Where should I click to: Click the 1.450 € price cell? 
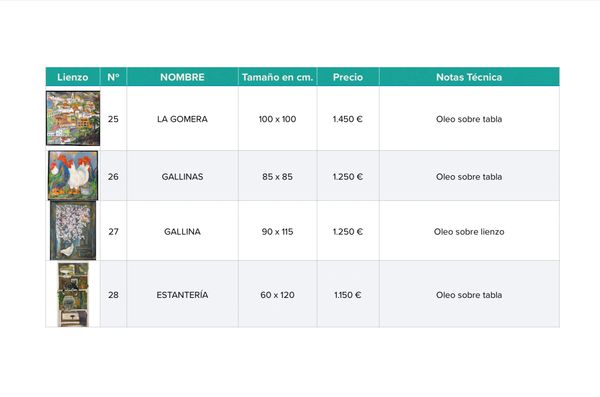(x=348, y=119)
